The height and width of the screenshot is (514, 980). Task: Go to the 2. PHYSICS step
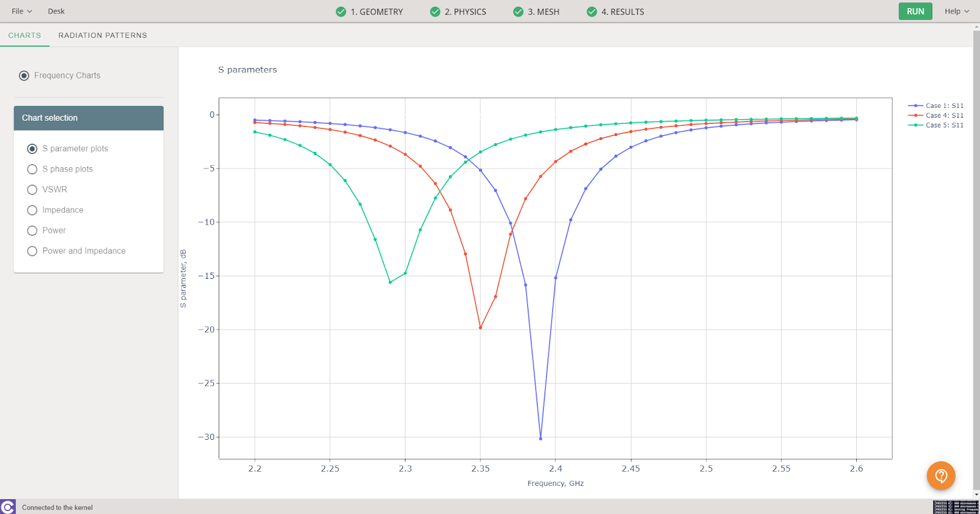tap(458, 12)
